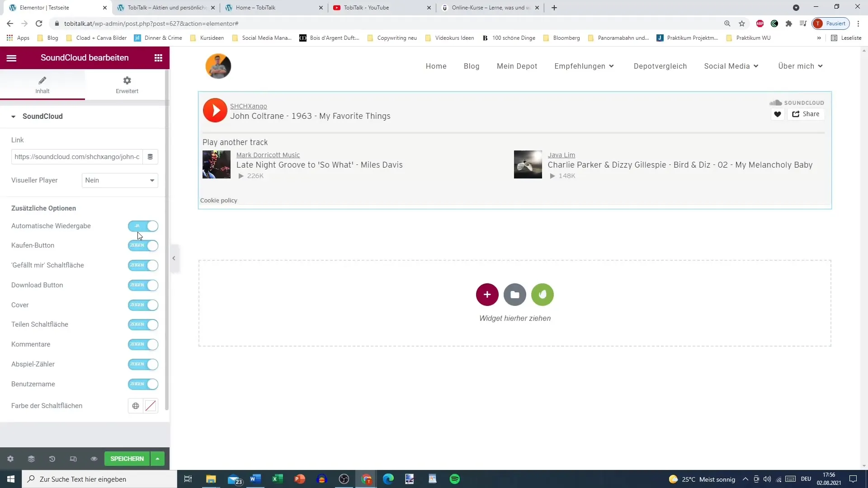Open the Mark Dorricott Music link
Screen dimensions: 868x488
[x=268, y=155]
